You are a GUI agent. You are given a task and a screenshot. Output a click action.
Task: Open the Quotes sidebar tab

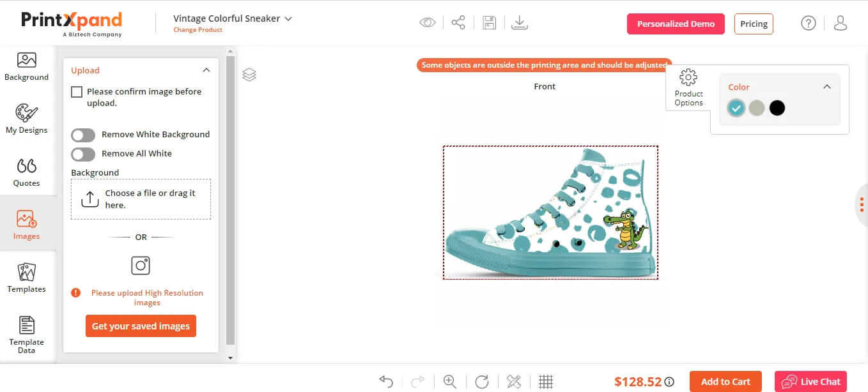coord(26,172)
